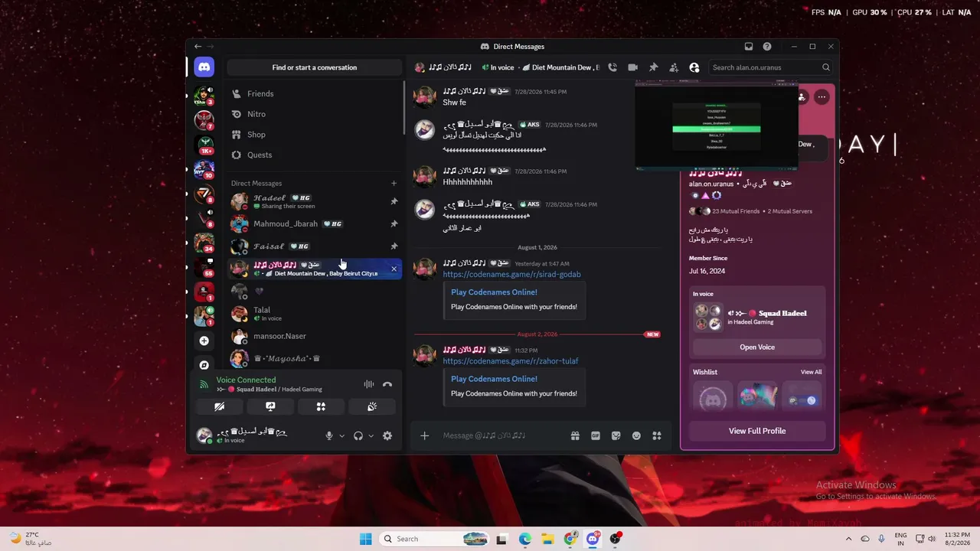Viewport: 980px width, 551px height.
Task: Open the sticker picker
Action: [x=616, y=435]
